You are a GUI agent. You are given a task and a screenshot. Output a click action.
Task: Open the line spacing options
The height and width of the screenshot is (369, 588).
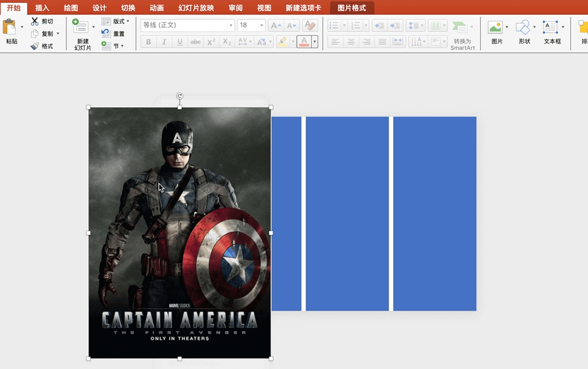415,26
